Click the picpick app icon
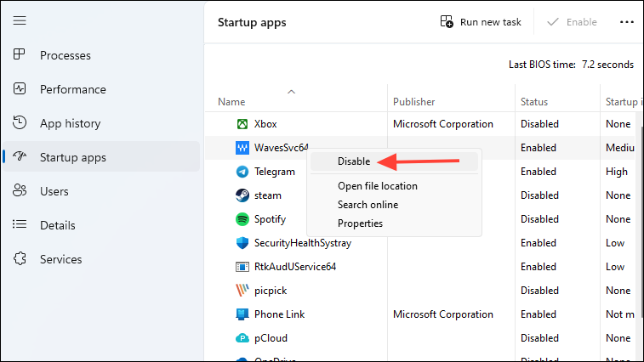 [242, 291]
